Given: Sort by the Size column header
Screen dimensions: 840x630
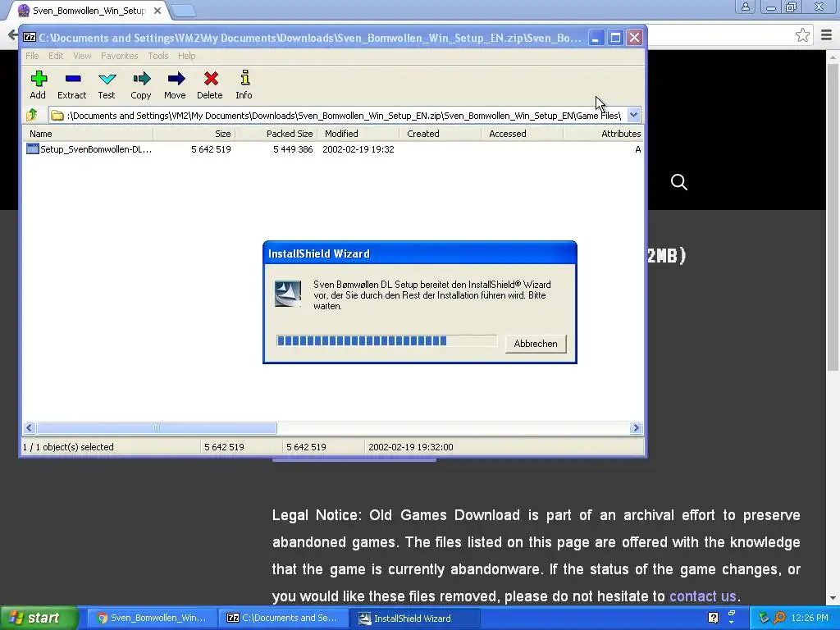Looking at the screenshot, I should coord(194,134).
